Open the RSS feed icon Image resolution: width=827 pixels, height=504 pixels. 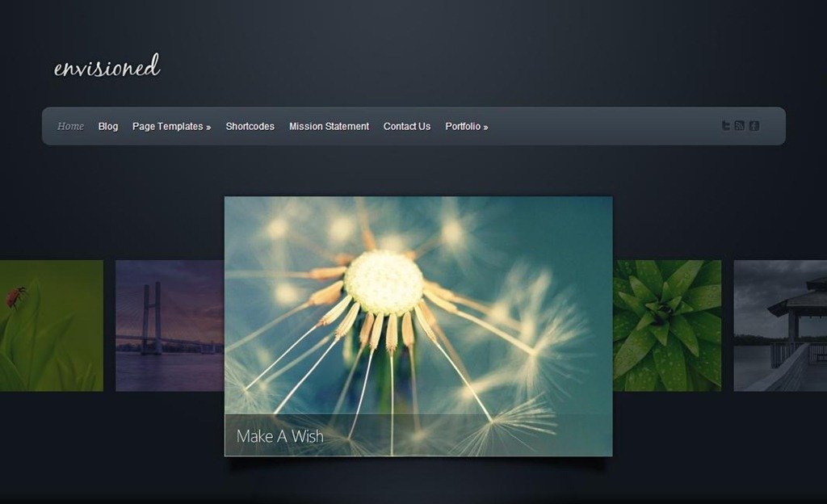coord(740,125)
